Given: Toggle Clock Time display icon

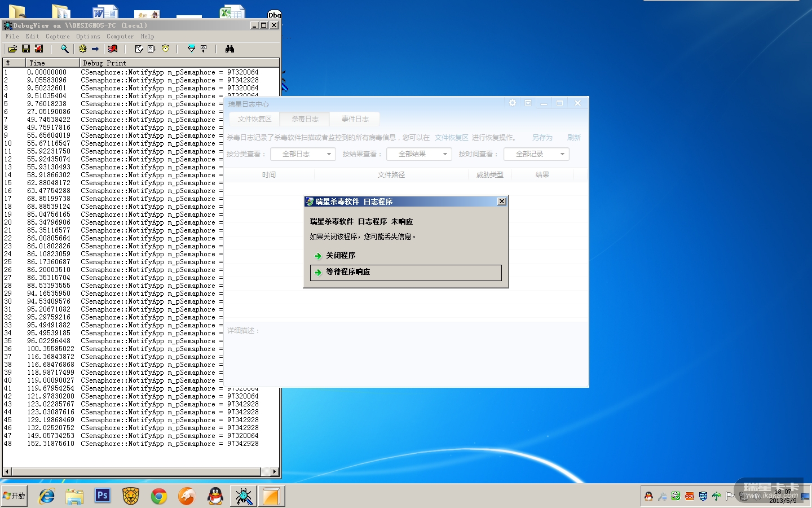Looking at the screenshot, I should pyautogui.click(x=165, y=49).
